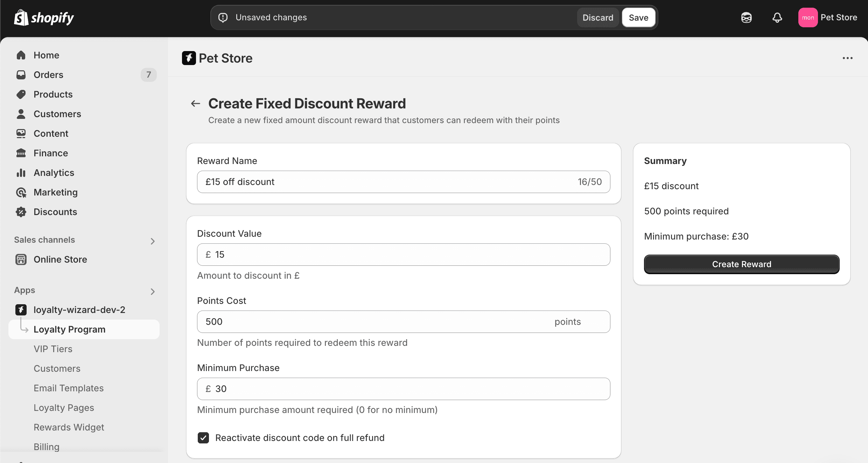Click the Pet Store account avatar
The height and width of the screenshot is (463, 868).
(x=808, y=17)
